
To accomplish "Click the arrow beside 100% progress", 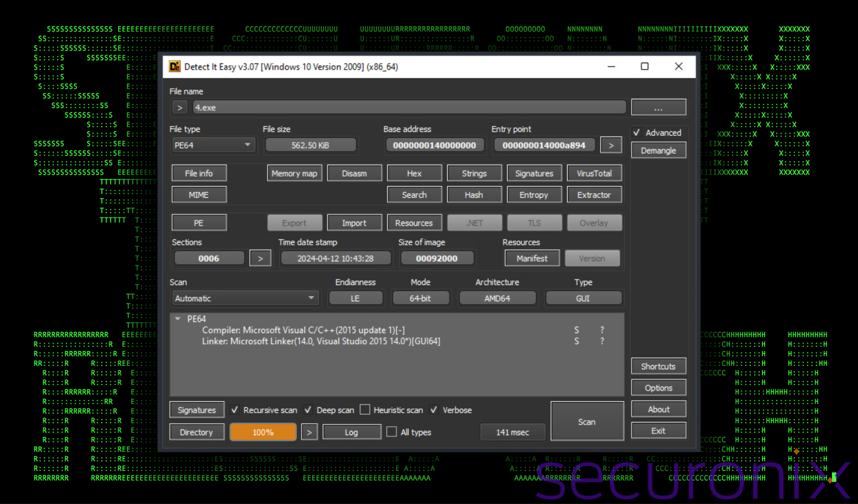I will point(309,432).
